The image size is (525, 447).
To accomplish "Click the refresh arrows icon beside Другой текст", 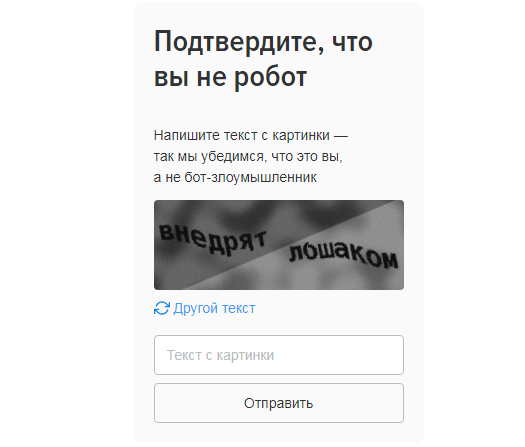I will pos(162,308).
